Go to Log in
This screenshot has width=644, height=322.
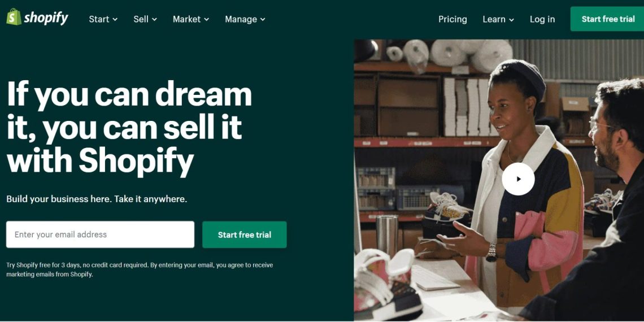(542, 19)
